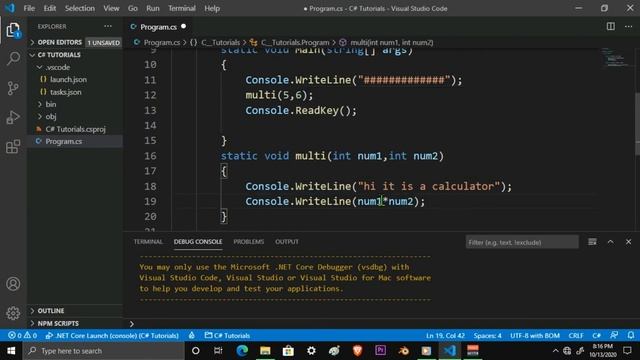This screenshot has height=360, width=640.
Task: Open Brave browser from the taskbar
Action: pos(358,351)
